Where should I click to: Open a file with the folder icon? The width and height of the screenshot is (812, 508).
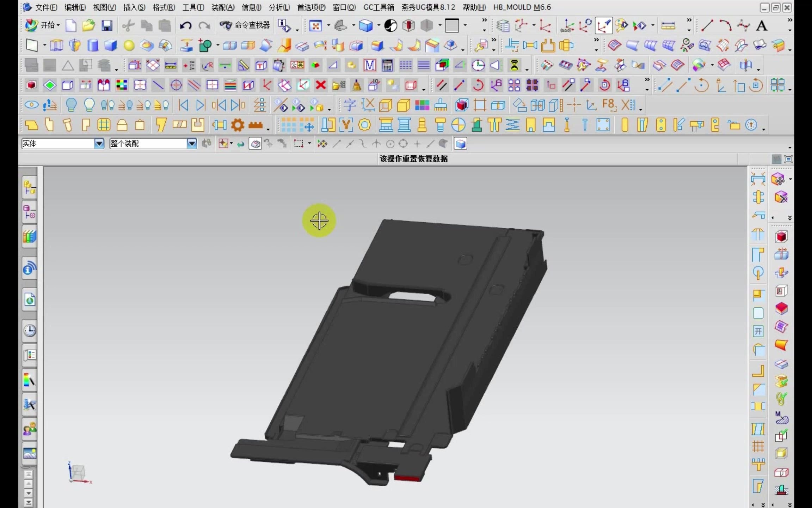89,25
